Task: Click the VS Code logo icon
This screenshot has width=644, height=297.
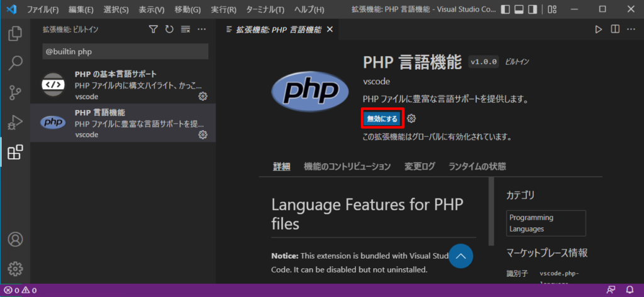Action: coord(11,9)
